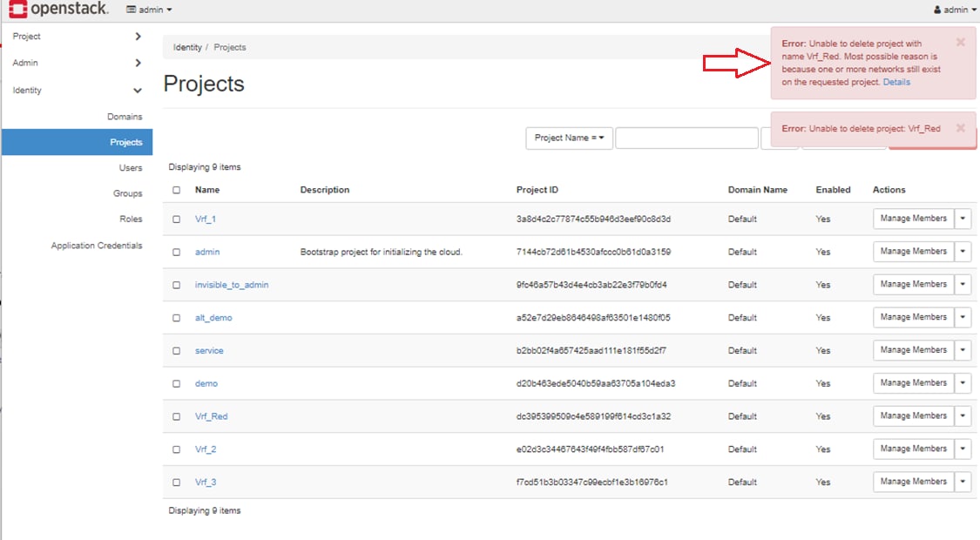Screen dimensions: 980x540
Task: Open actions dropdown for service row
Action: tap(963, 351)
